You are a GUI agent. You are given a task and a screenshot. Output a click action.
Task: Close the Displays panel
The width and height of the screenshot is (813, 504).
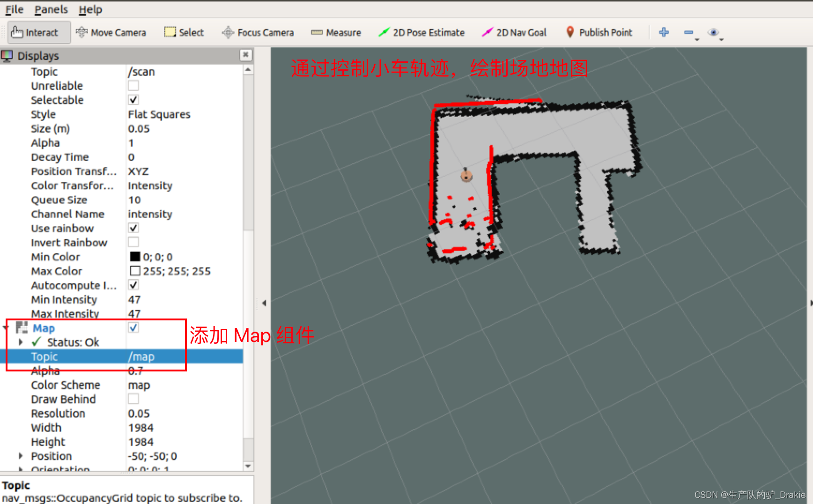pos(245,55)
